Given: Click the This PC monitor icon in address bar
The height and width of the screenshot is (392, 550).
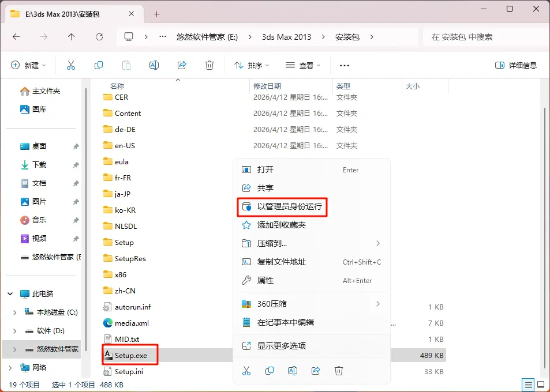Looking at the screenshot, I should [129, 37].
